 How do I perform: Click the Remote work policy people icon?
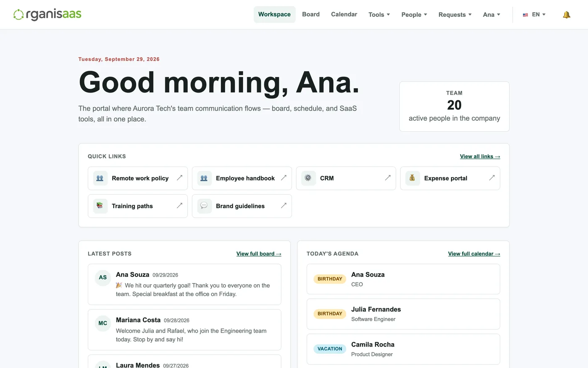pos(100,178)
